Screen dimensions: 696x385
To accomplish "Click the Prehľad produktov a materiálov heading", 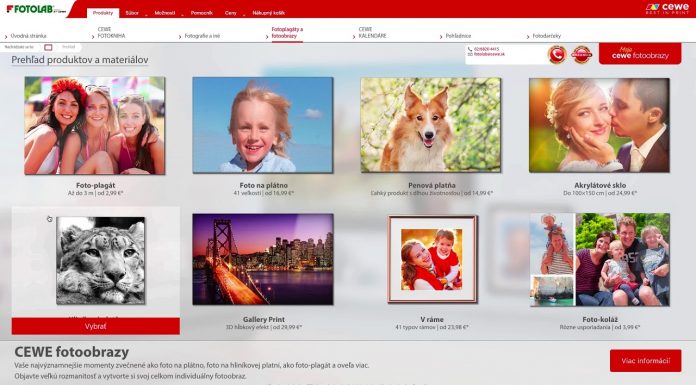I will pos(80,60).
